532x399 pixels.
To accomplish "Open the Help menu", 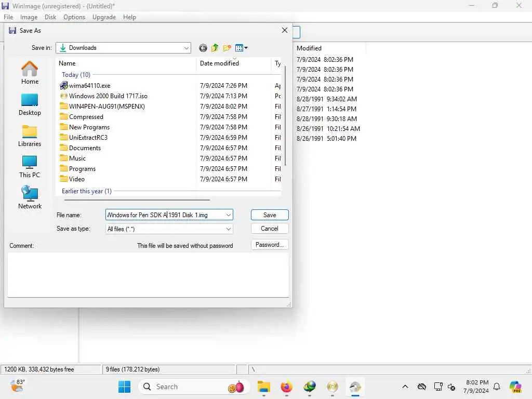I will coord(129,17).
